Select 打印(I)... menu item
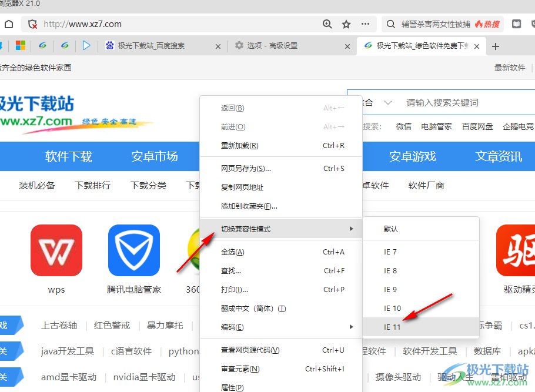Viewport: 535px width, 392px height. pyautogui.click(x=281, y=290)
